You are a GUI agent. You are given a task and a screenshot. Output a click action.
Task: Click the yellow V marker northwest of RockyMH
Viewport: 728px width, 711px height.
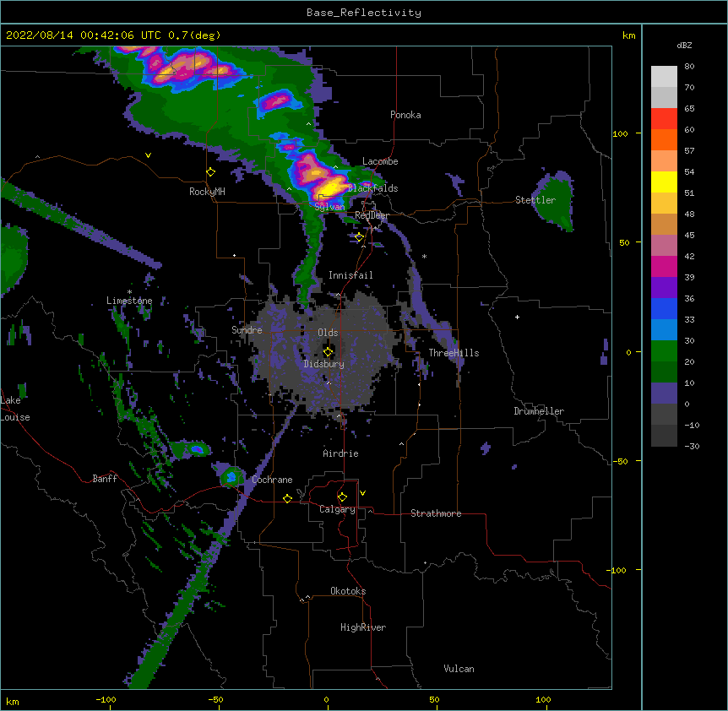point(148,155)
